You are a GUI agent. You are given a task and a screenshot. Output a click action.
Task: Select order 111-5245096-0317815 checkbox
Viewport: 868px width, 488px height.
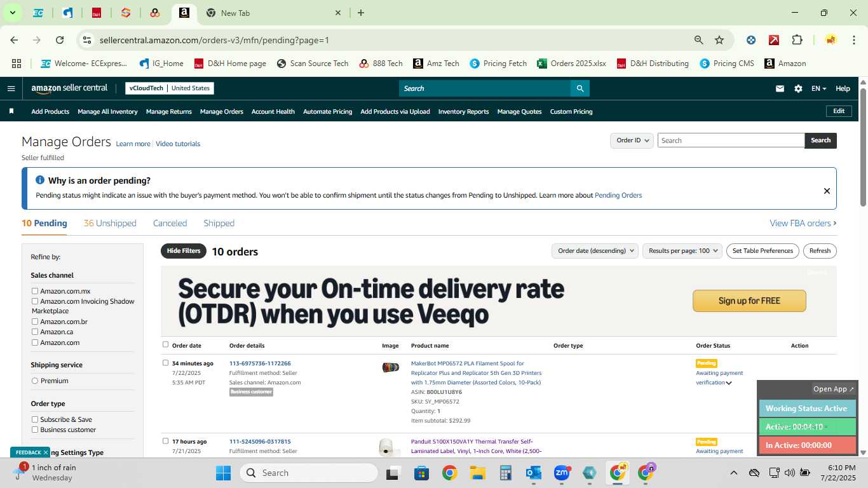[x=166, y=441]
